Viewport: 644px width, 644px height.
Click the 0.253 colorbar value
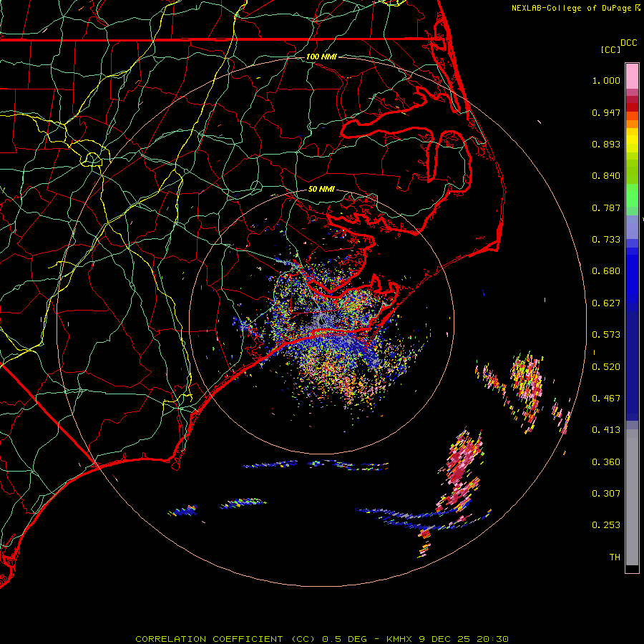point(606,525)
